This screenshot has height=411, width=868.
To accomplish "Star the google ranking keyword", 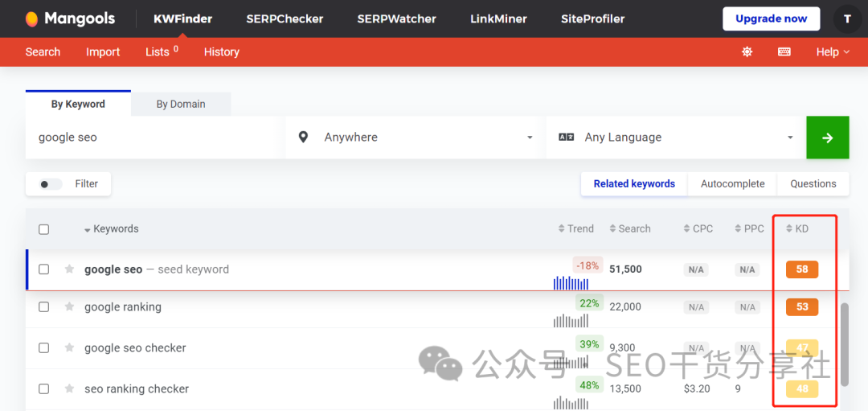I will click(69, 306).
